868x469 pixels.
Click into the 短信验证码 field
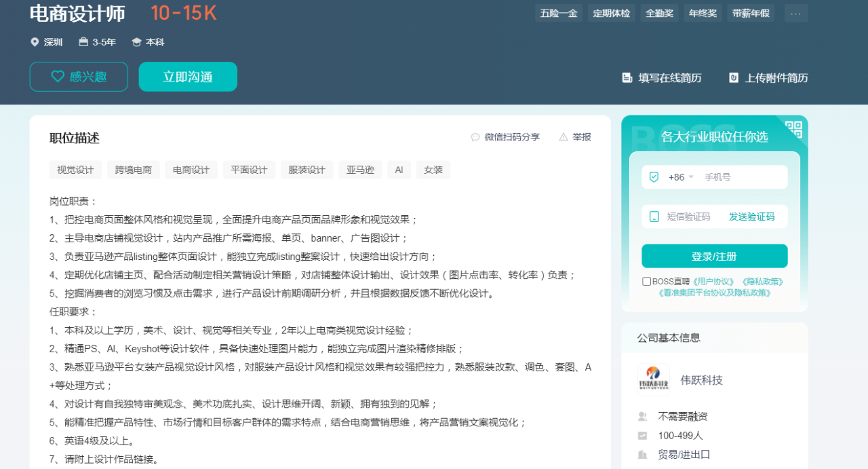(688, 217)
